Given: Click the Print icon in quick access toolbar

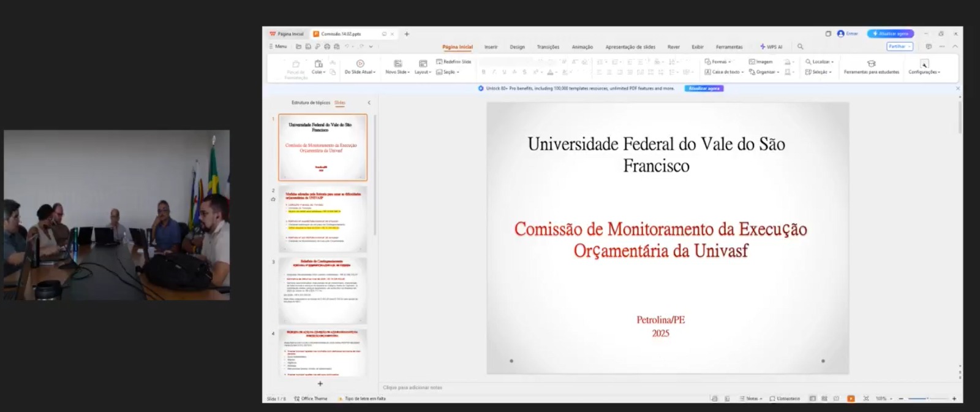Looking at the screenshot, I should coord(327,47).
